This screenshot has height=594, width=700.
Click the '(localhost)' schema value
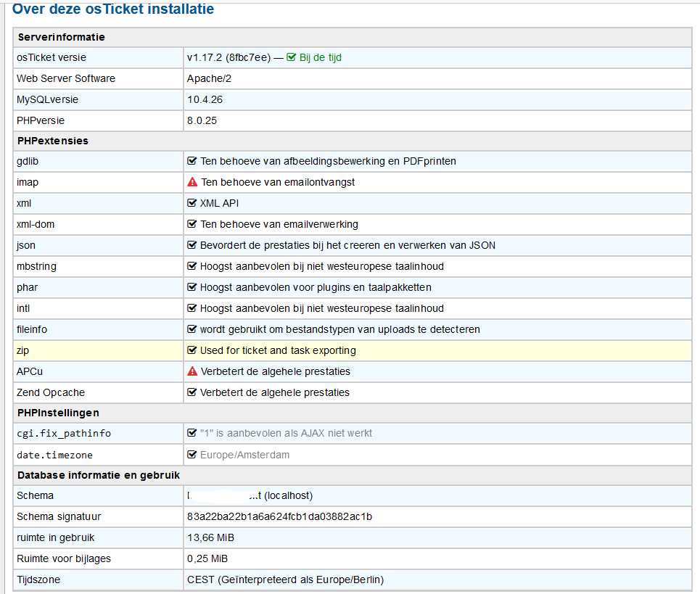pos(289,495)
